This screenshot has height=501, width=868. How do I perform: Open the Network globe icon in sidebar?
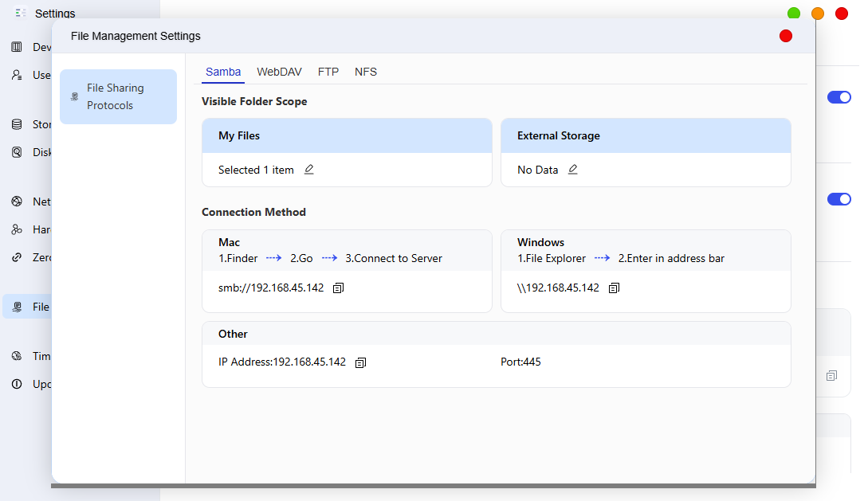(18, 202)
